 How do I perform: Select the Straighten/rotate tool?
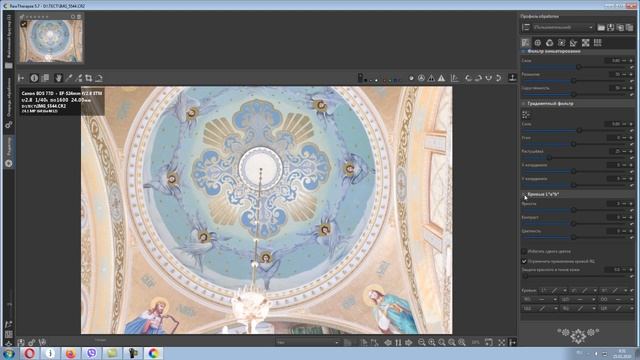(99, 78)
